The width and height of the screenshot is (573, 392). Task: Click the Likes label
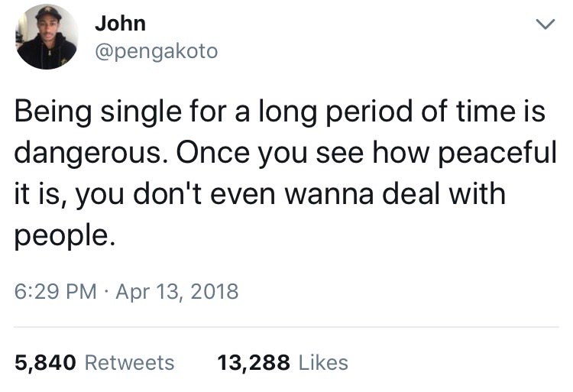tap(322, 361)
